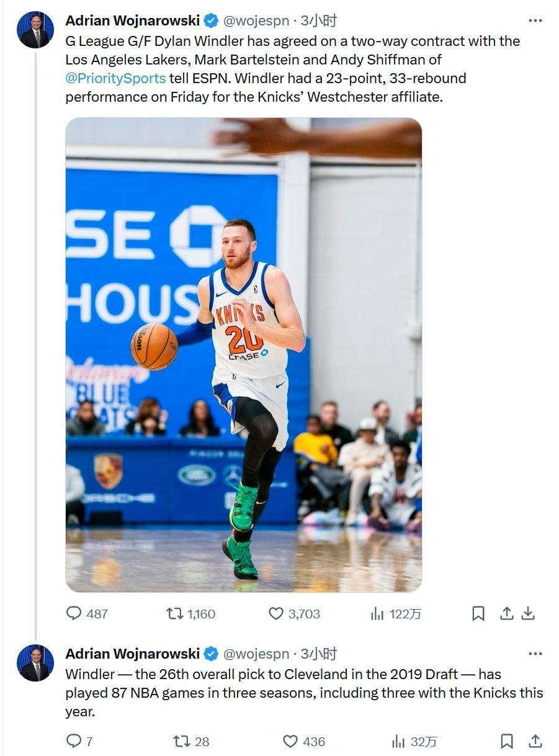The image size is (559, 756).
Task: View analytics showing 122万 views
Action: [377, 613]
